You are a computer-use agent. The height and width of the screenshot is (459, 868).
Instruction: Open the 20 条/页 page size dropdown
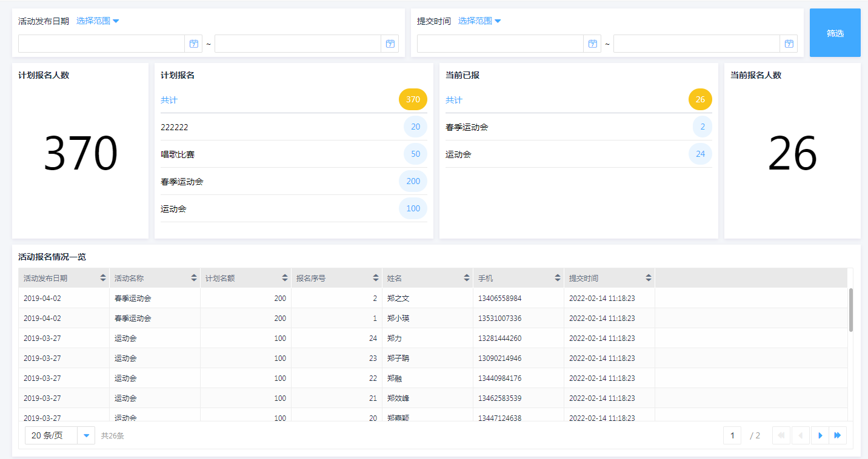pos(86,435)
